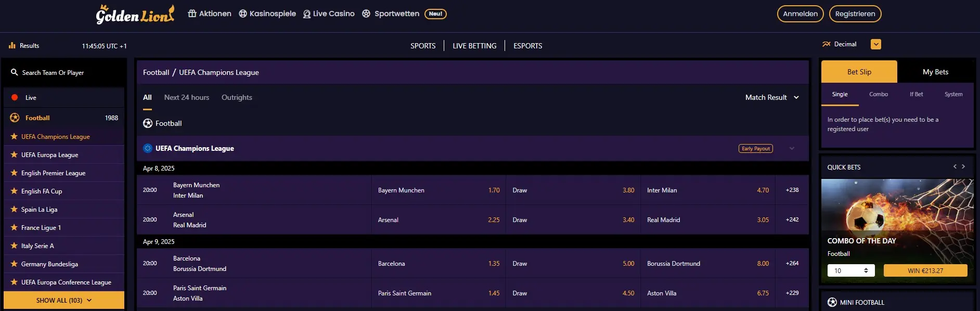
Task: Click WIN €213.27 button
Action: 925,270
